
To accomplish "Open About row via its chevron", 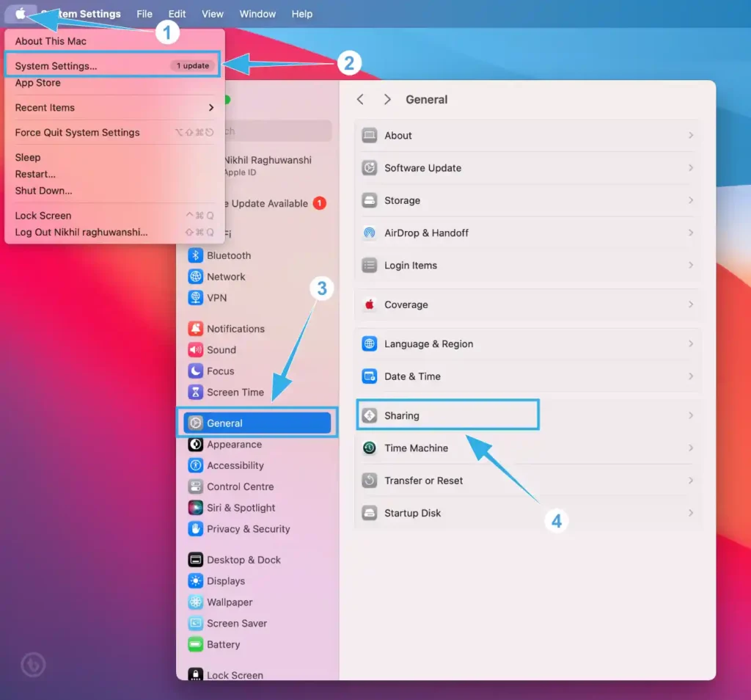I will (x=691, y=135).
